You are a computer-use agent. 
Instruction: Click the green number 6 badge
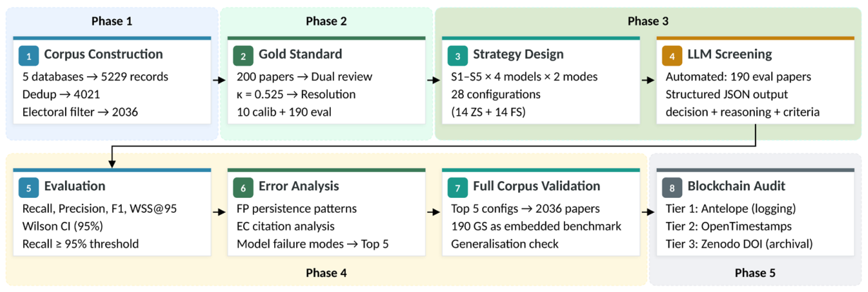pos(244,187)
